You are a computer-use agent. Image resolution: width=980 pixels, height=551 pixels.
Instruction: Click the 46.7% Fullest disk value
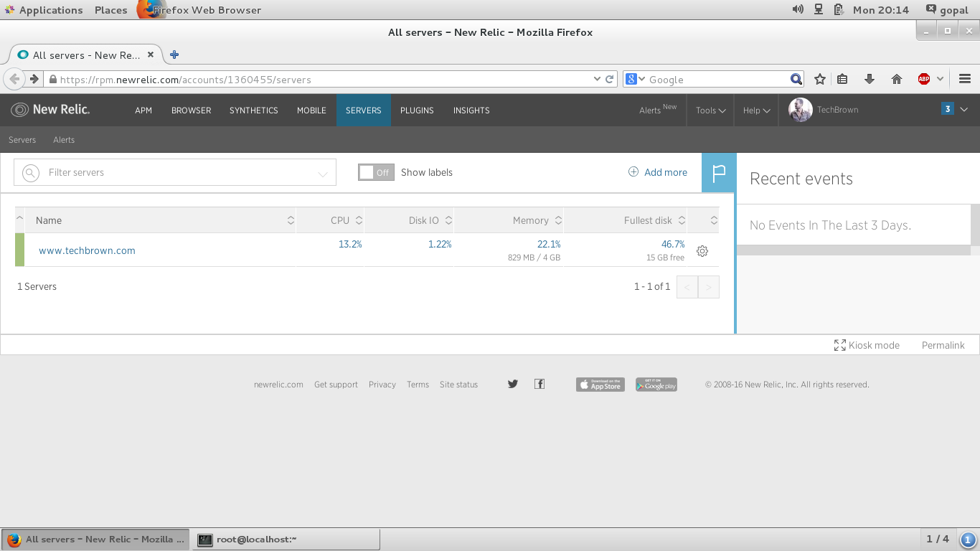tap(673, 244)
